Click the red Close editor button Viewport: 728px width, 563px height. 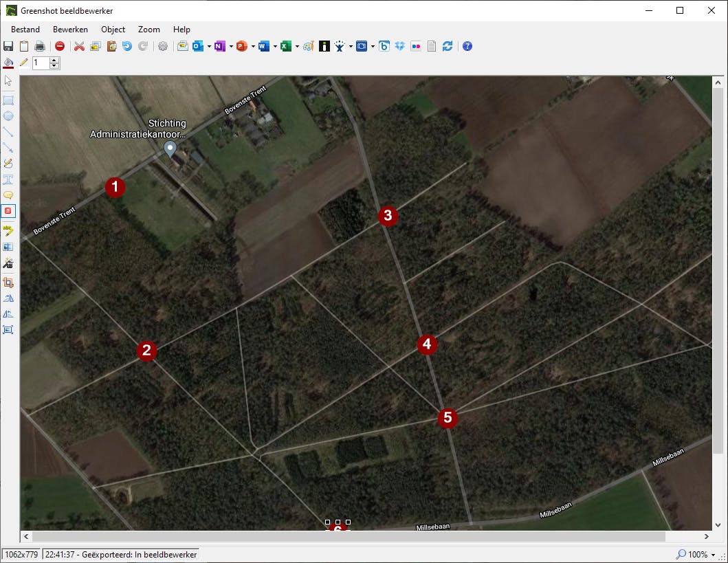point(60,46)
